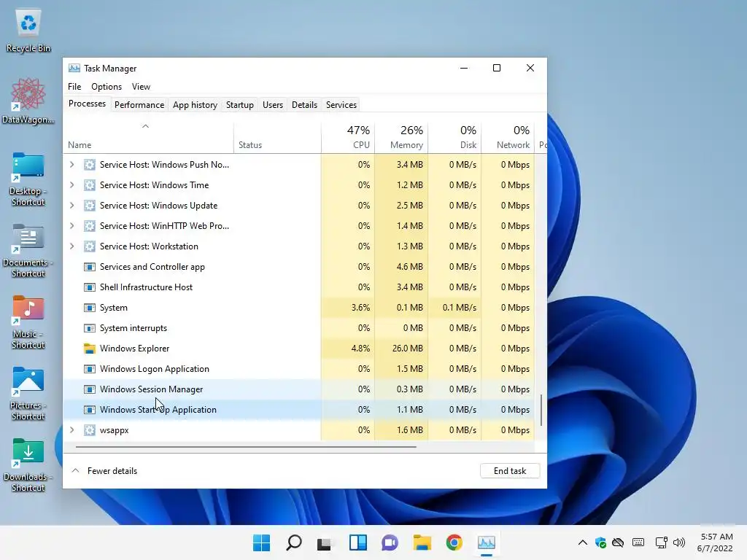Sort by the Status column header
The image size is (747, 560).
[x=277, y=137]
